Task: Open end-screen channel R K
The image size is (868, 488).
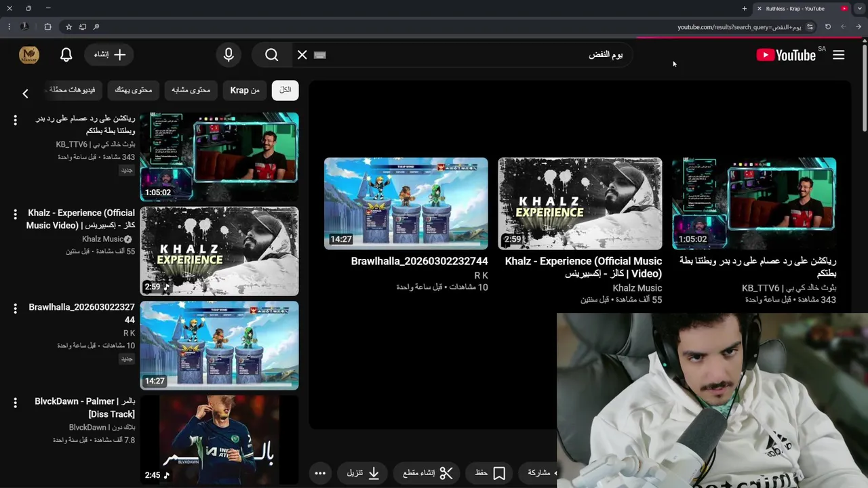Action: point(481,275)
